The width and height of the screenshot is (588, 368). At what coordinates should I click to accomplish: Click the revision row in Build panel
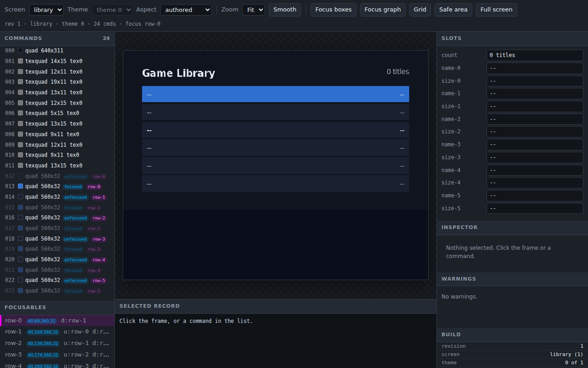(x=512, y=346)
